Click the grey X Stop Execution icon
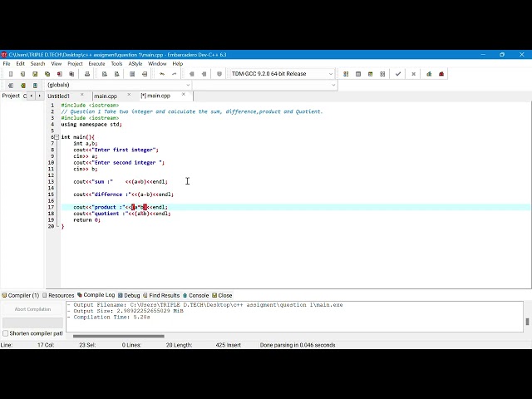This screenshot has width=532, height=399. (413, 74)
